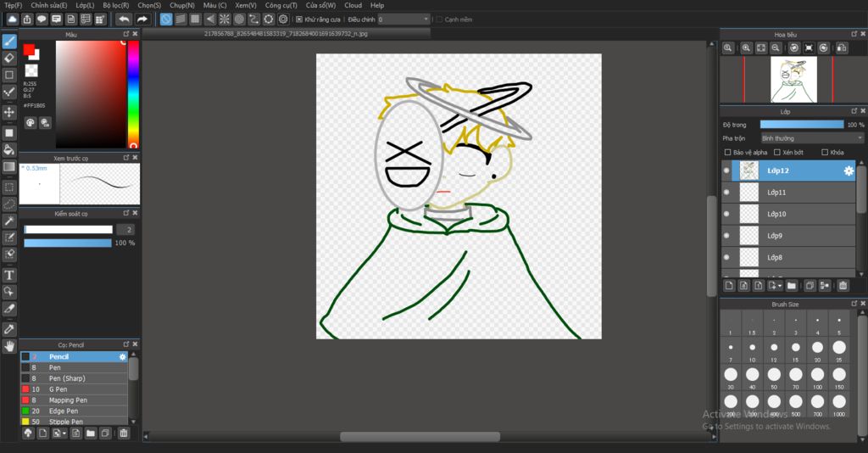Open the Lớp(L) menu
The width and height of the screenshot is (868, 453).
point(85,5)
